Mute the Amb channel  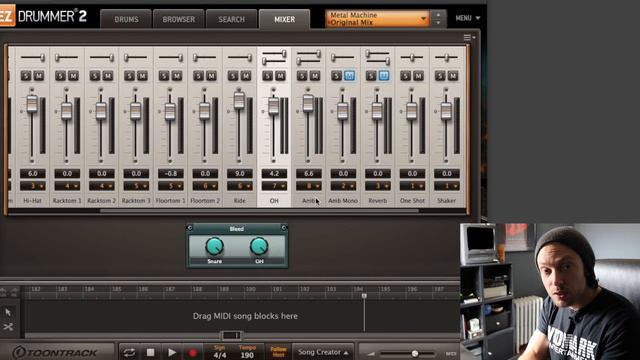[315, 76]
